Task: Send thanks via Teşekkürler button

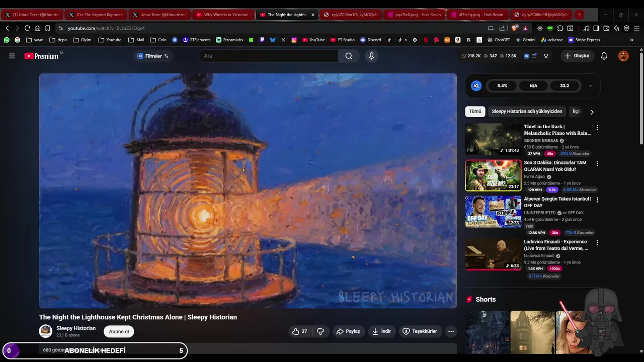Action: 420,331
